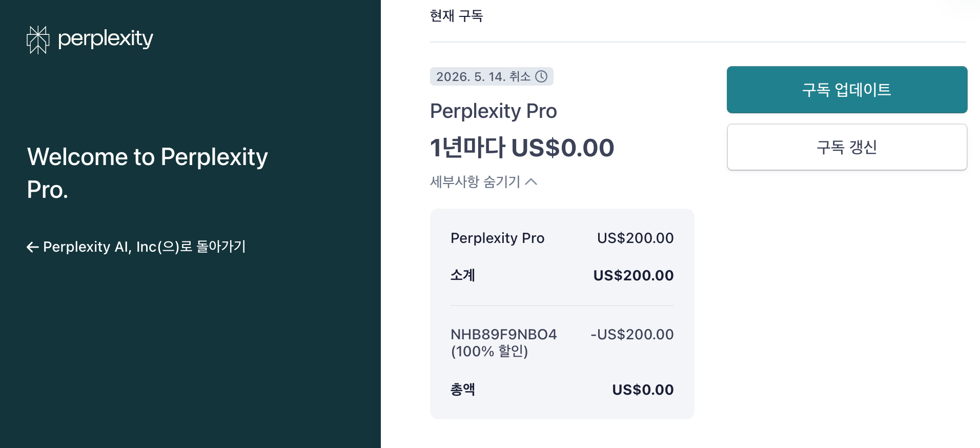Return via Perplexity AI, Inc(으)로 돌아가기 link
The height and width of the screenshot is (448, 980).
(144, 247)
